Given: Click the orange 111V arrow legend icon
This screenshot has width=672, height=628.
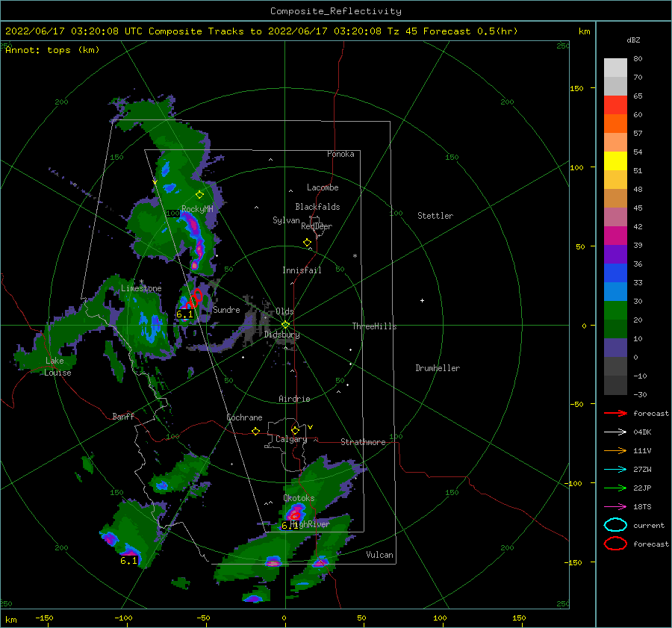Looking at the screenshot, I should coord(615,450).
